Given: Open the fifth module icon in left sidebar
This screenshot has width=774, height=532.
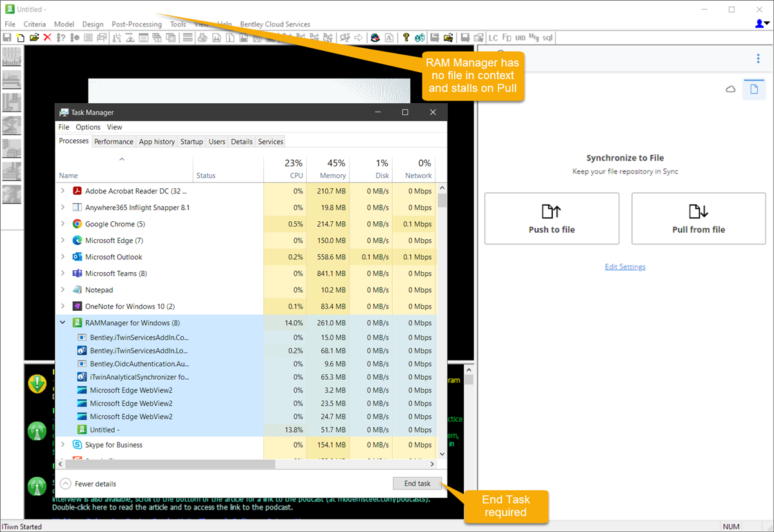Looking at the screenshot, I should click(12, 148).
